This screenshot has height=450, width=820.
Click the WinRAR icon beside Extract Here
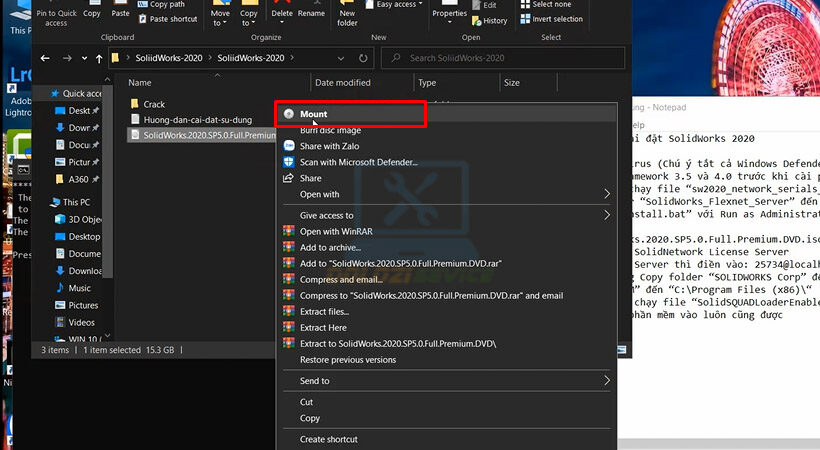pyautogui.click(x=288, y=327)
